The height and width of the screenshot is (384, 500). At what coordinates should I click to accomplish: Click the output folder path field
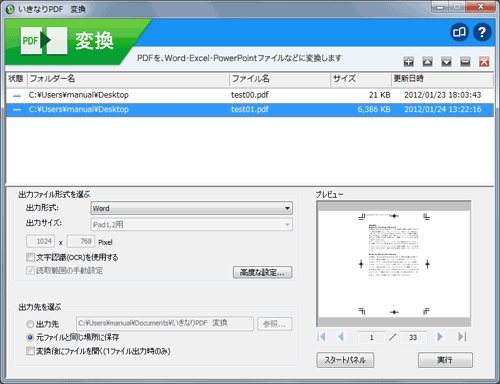coord(165,324)
